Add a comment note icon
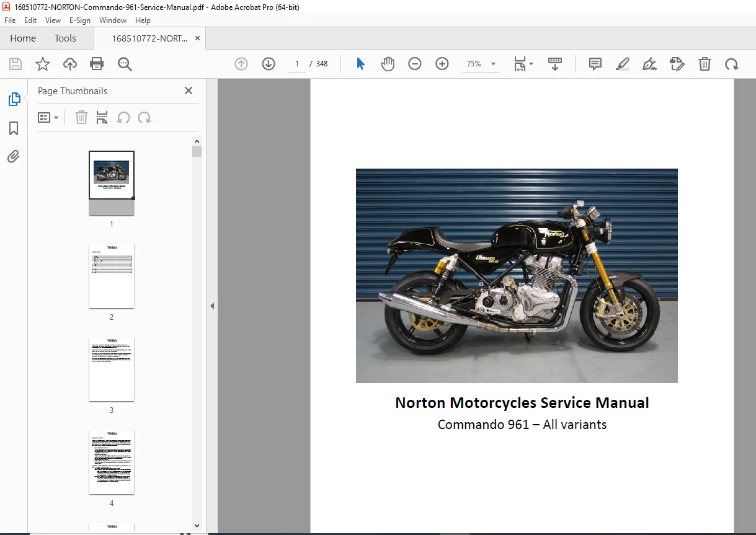The image size is (756, 535). coord(595,64)
